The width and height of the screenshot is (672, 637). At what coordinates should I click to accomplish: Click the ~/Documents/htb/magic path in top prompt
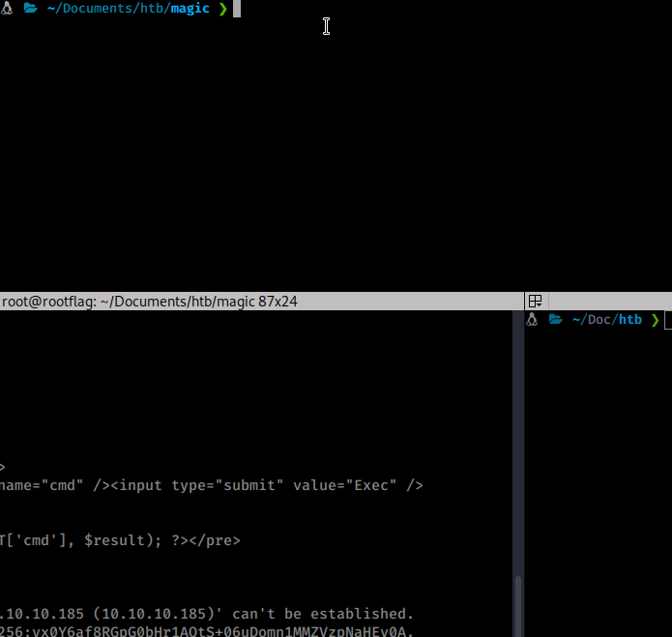128,9
